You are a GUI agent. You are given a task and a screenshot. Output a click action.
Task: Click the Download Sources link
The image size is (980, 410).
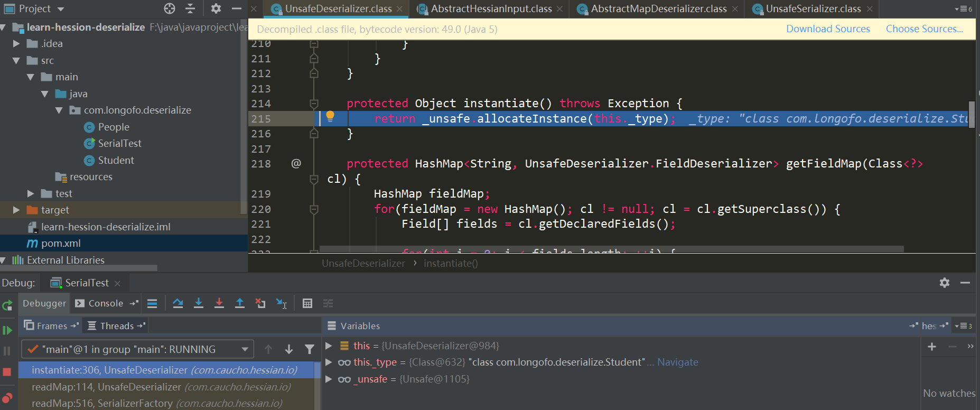(828, 29)
